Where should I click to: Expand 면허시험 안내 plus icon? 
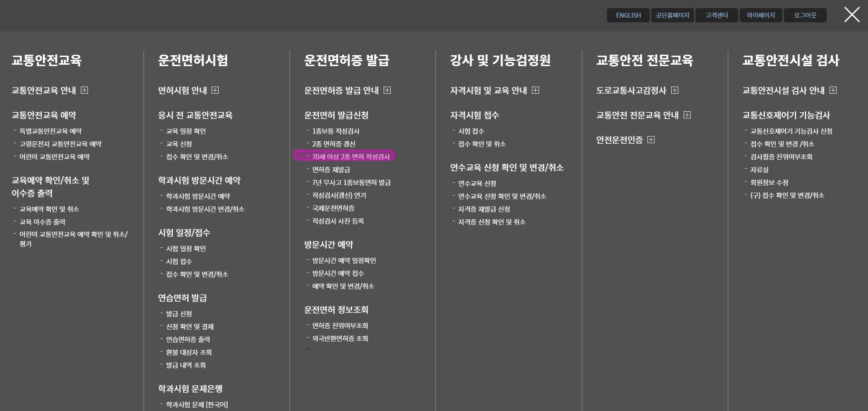[215, 90]
